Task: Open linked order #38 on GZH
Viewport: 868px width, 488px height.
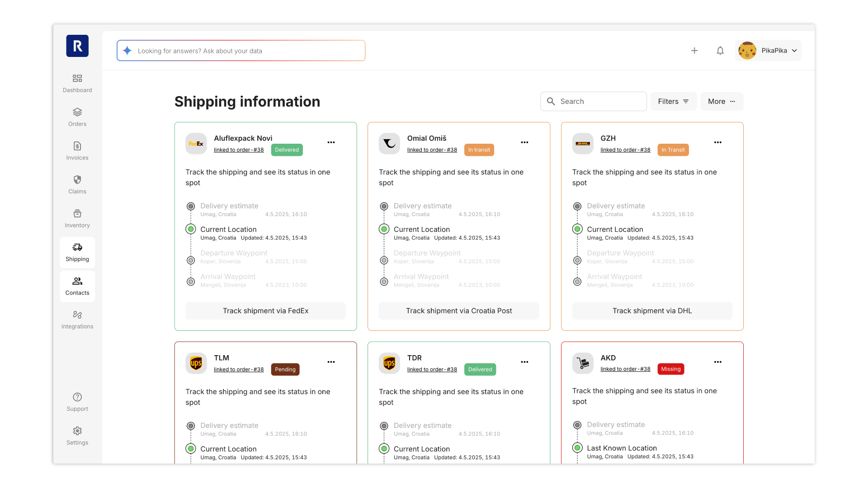Action: click(x=625, y=150)
